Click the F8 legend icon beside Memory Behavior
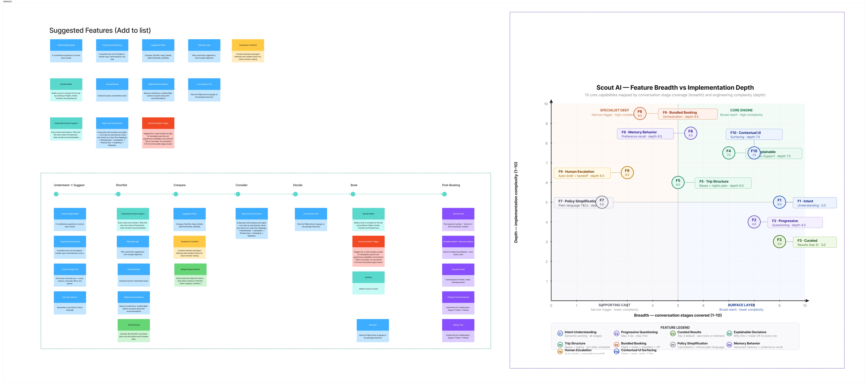 (x=729, y=345)
